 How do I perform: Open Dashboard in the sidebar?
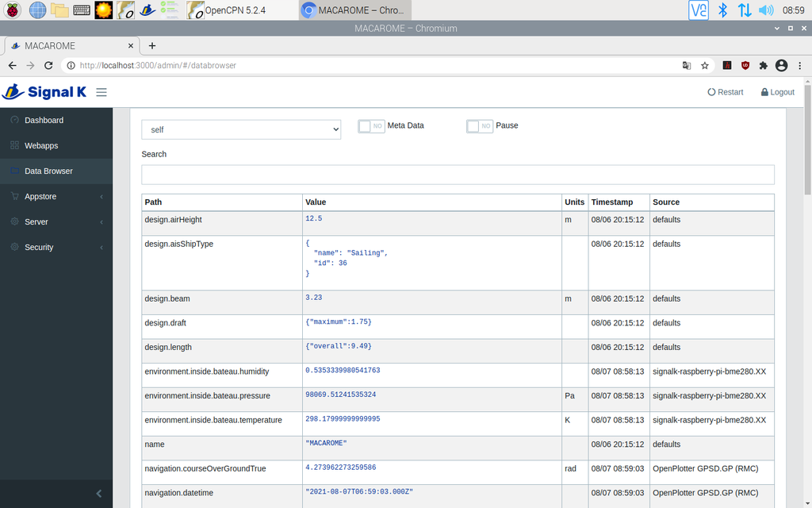pyautogui.click(x=56, y=121)
